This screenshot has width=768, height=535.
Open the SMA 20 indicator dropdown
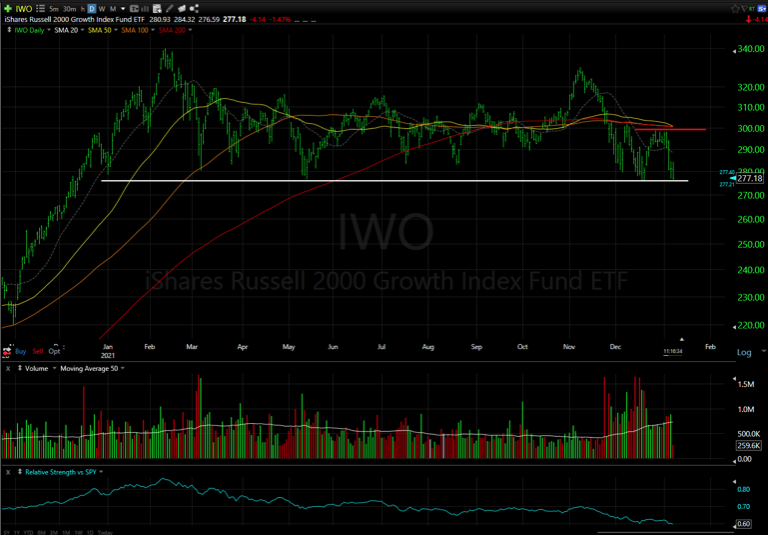[82, 30]
